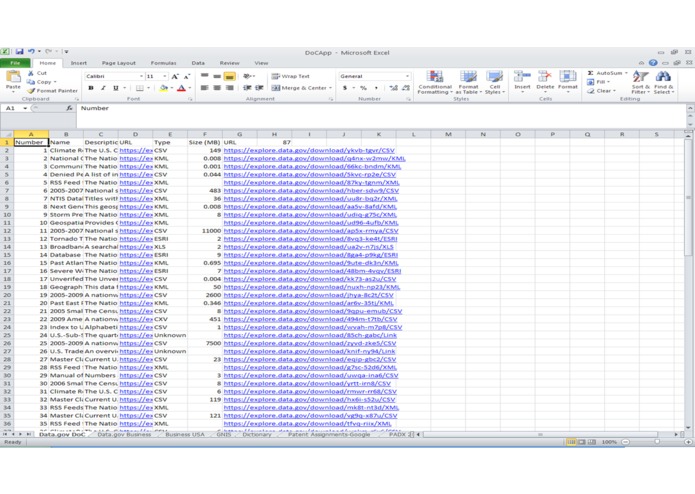695x494 pixels.
Task: Click the Copy icon
Action: [x=31, y=82]
